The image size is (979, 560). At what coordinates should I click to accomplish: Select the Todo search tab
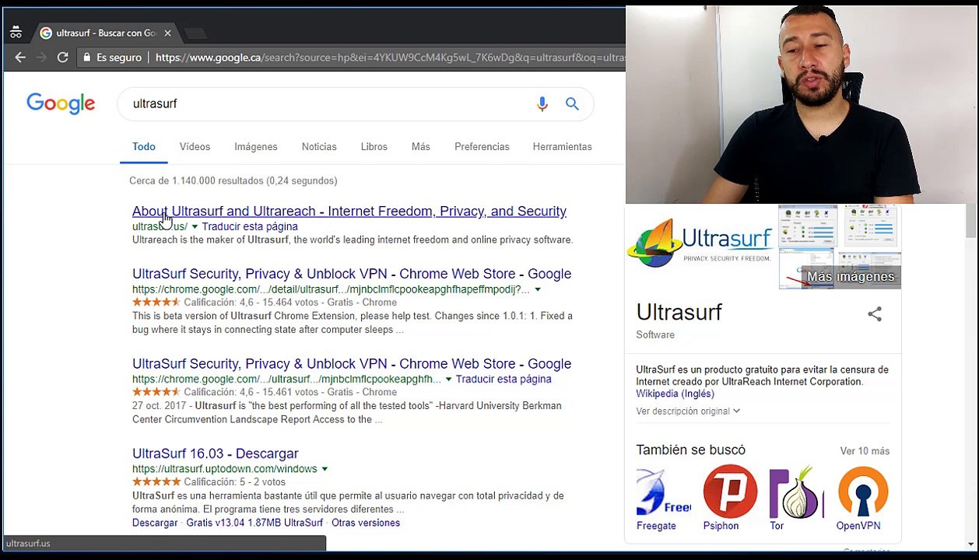coord(144,146)
